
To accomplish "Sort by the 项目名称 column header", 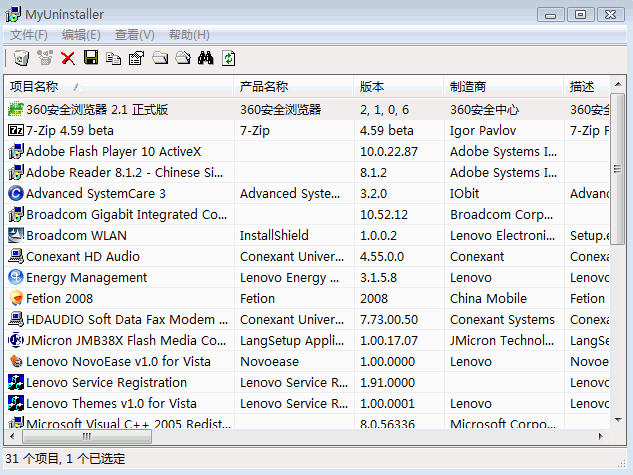I will point(119,86).
